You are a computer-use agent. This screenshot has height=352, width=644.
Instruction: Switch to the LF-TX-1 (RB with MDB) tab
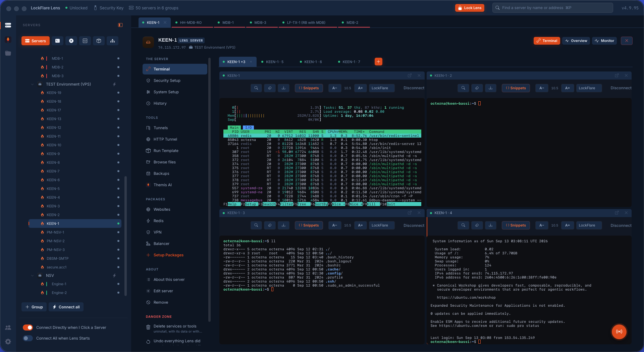coord(306,22)
